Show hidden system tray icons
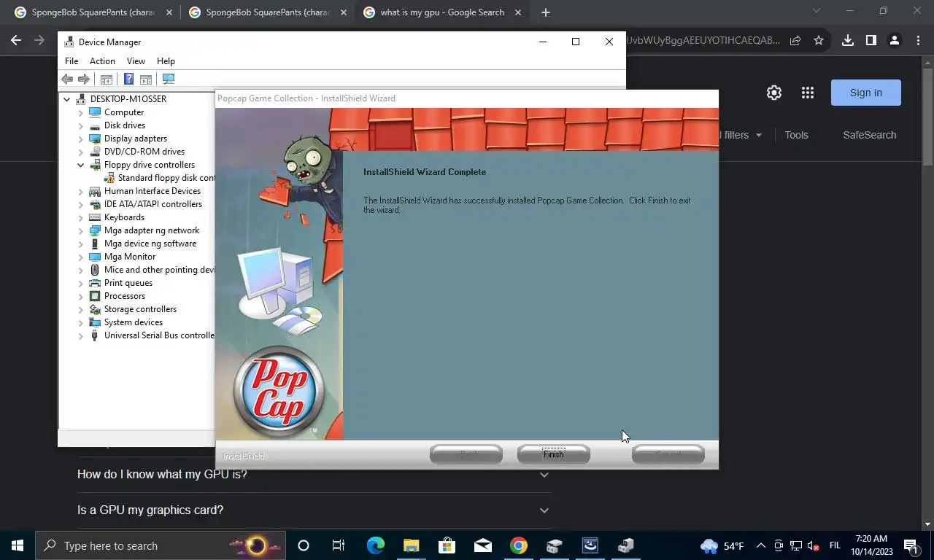934x560 pixels. point(760,545)
